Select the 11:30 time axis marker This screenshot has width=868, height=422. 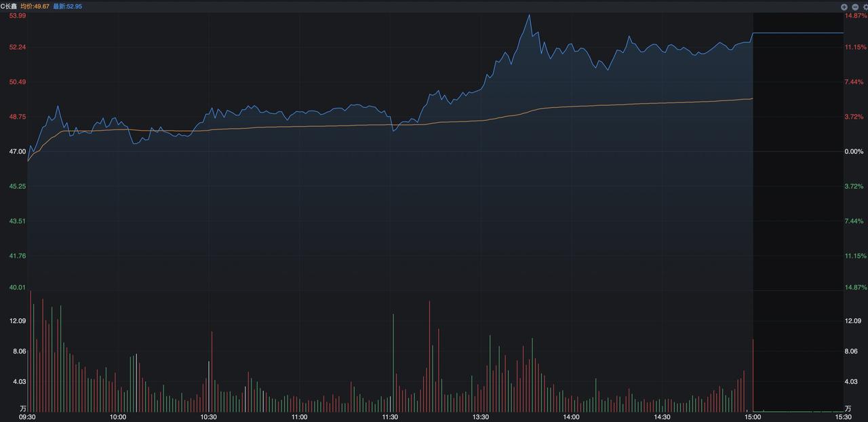coord(390,417)
